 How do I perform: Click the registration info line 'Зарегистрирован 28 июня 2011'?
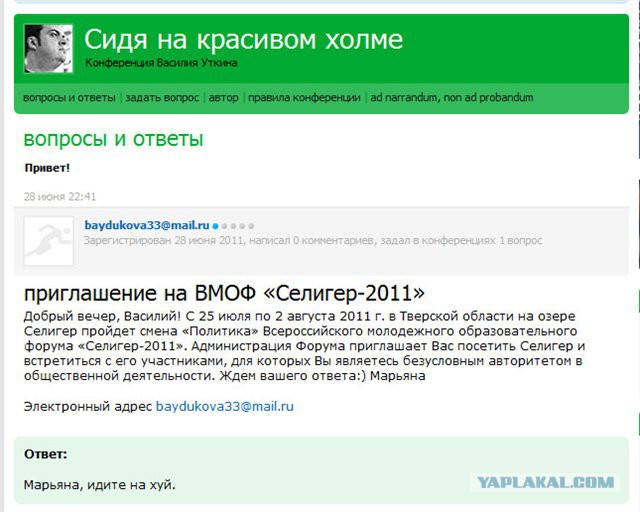click(164, 240)
